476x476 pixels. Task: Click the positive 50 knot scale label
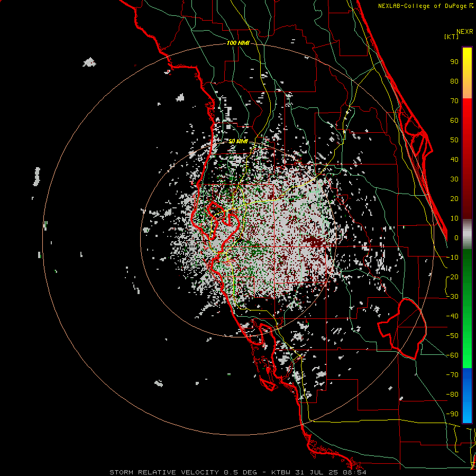[454, 140]
